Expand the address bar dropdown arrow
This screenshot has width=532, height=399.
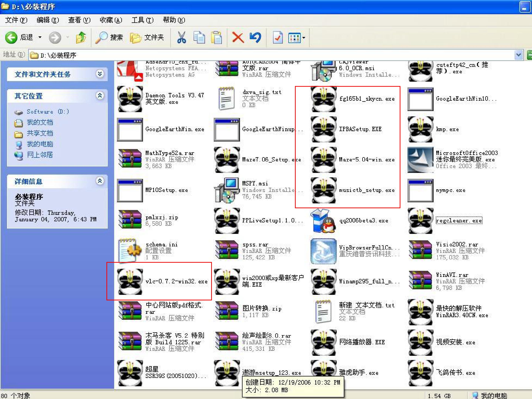point(519,55)
